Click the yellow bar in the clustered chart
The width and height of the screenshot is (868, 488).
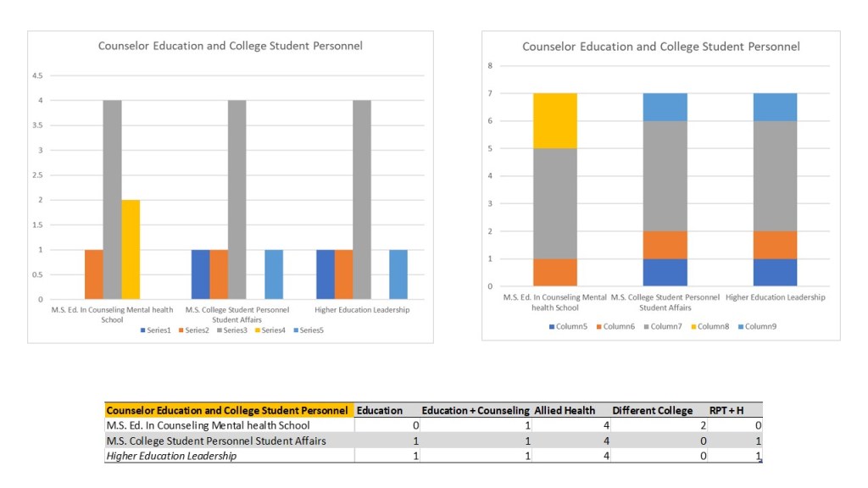tap(131, 249)
